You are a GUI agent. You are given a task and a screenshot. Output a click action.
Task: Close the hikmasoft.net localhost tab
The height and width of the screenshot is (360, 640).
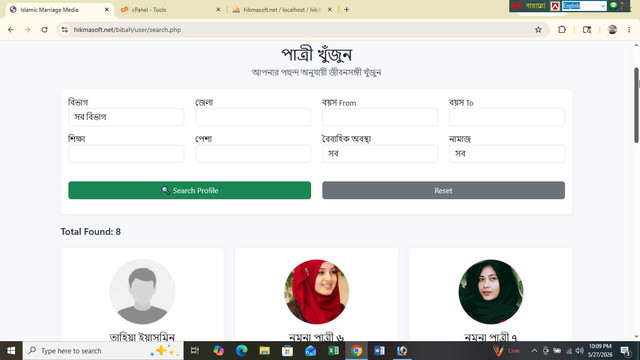[330, 9]
